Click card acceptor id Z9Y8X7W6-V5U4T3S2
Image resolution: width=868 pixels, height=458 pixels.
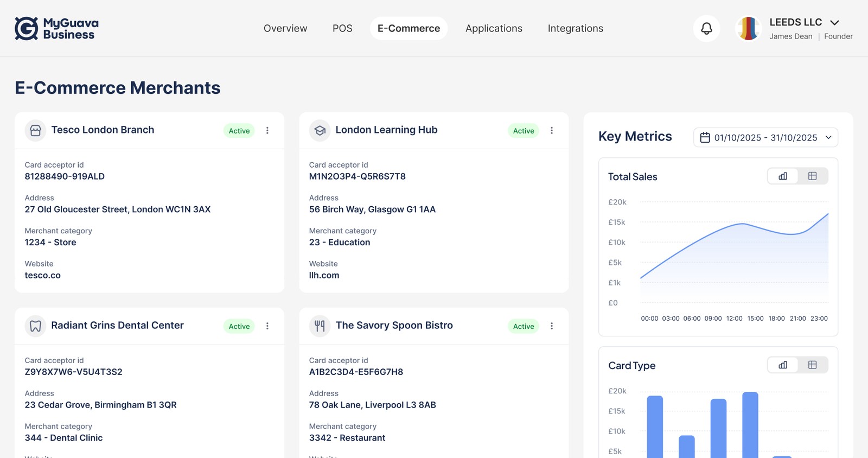tap(73, 372)
